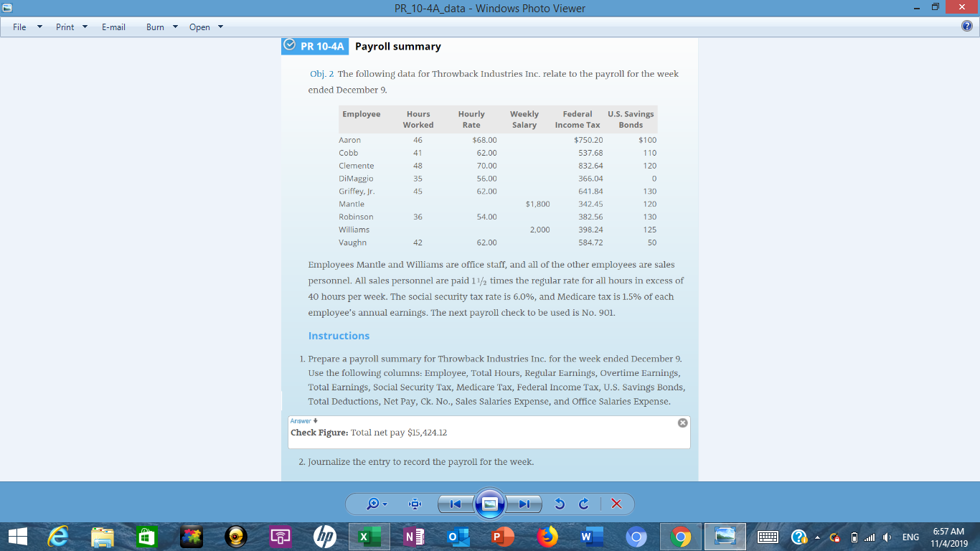The width and height of the screenshot is (980, 551).
Task: Start the slide show
Action: coord(490,504)
